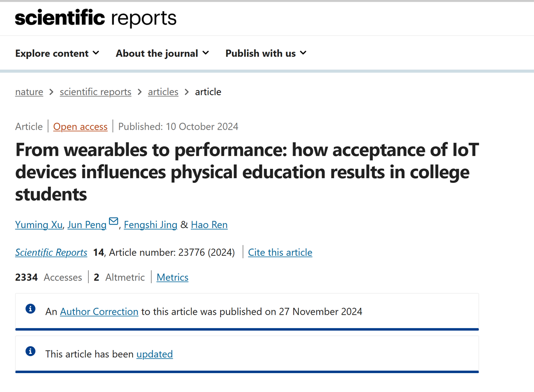Image resolution: width=534 pixels, height=392 pixels.
Task: Open the Author Correction link
Action: (x=99, y=311)
